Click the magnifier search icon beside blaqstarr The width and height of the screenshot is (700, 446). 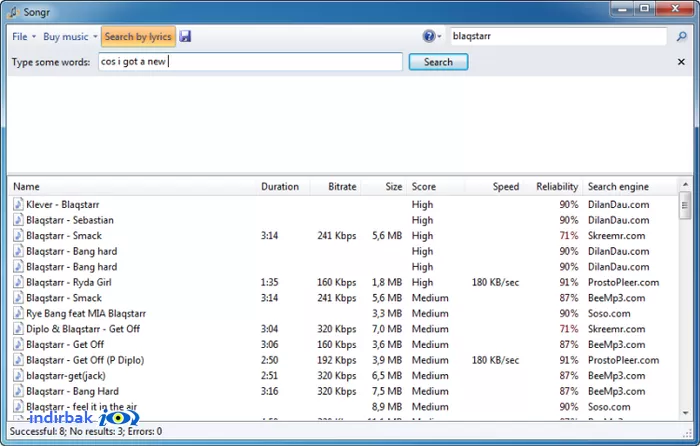[681, 36]
